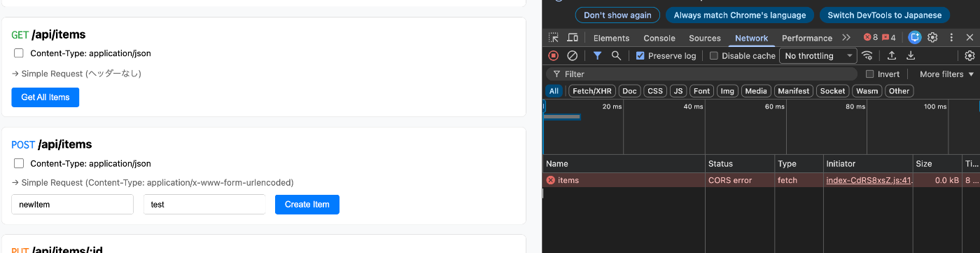Toggle the network filter funnel icon

click(597, 55)
